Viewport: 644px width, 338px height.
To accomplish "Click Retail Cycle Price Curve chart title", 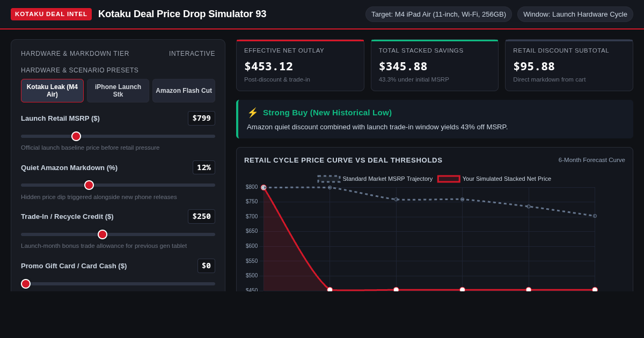I will (343, 160).
